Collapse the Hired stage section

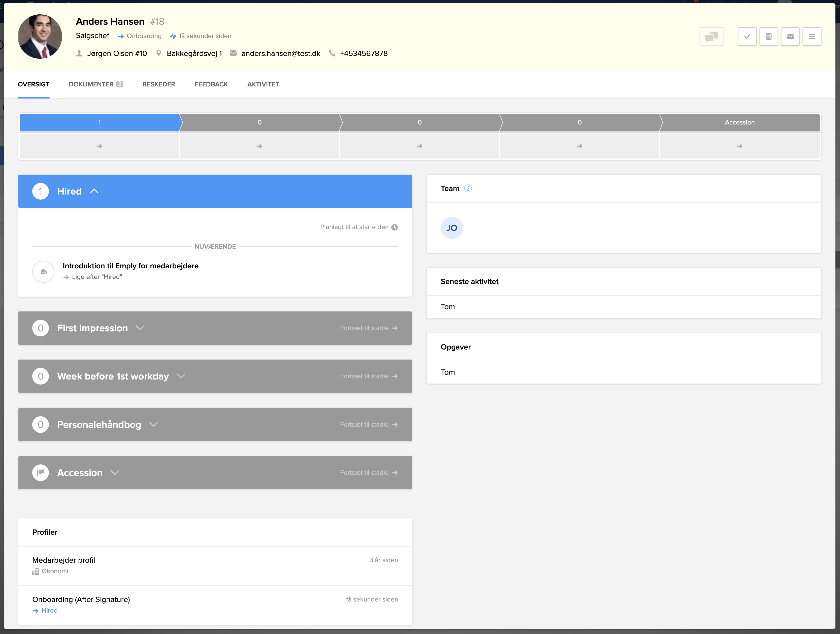coord(94,192)
